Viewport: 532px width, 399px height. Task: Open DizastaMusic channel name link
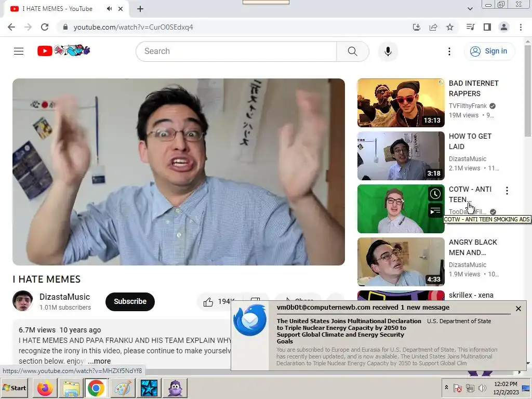[x=64, y=297]
